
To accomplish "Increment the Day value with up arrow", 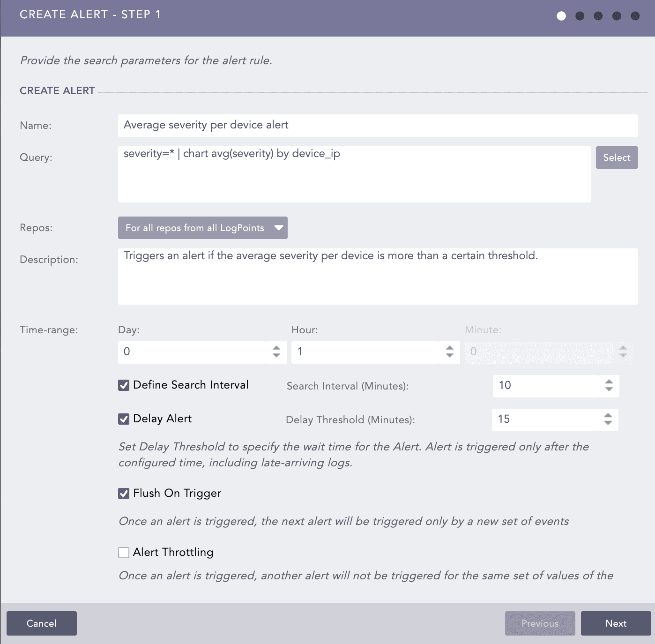I will click(x=276, y=349).
